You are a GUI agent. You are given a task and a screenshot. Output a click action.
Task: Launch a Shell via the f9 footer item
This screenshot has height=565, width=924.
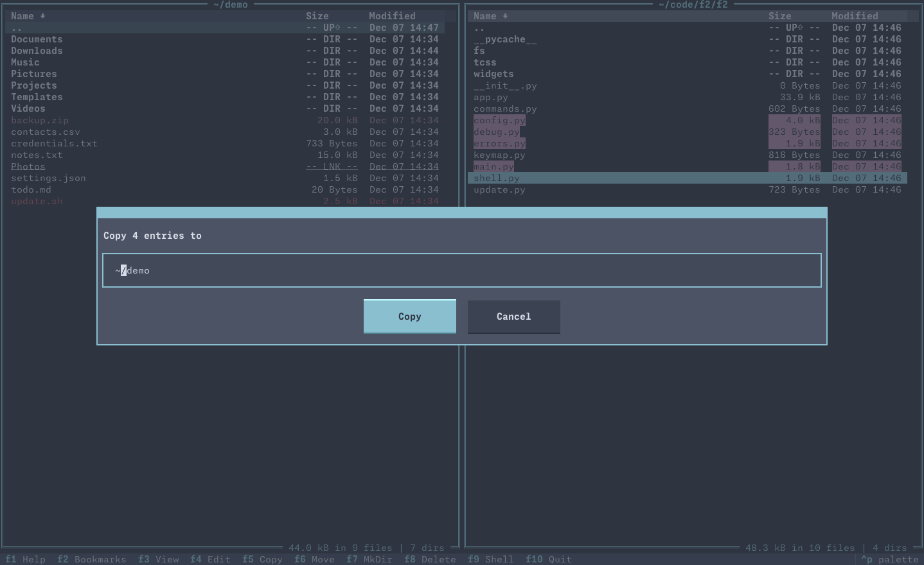(x=490, y=559)
